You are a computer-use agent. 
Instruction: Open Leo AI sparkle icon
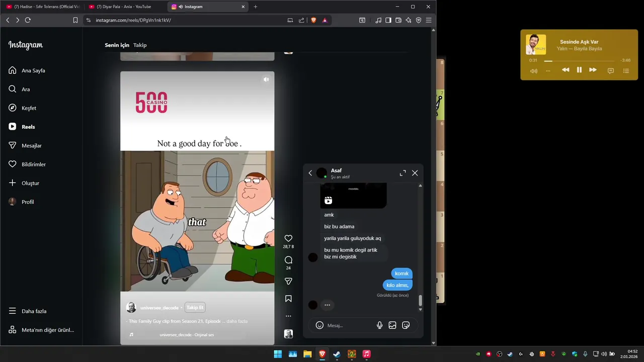409,20
